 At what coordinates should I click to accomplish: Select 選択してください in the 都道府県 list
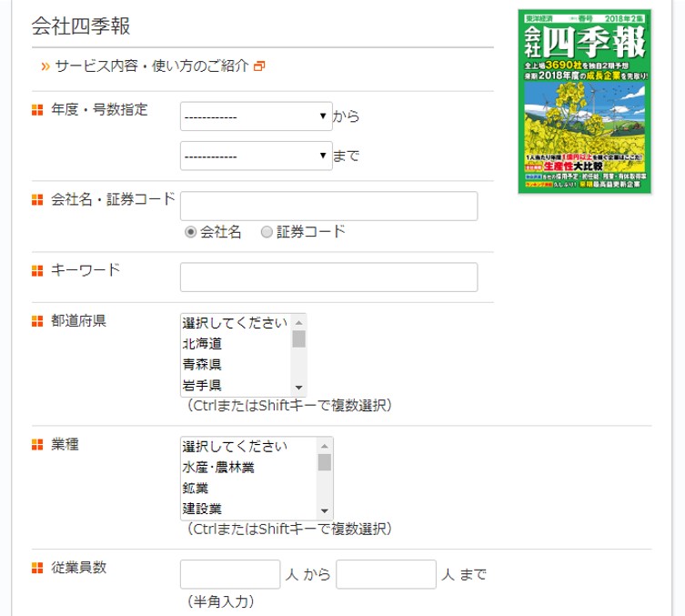tap(236, 323)
